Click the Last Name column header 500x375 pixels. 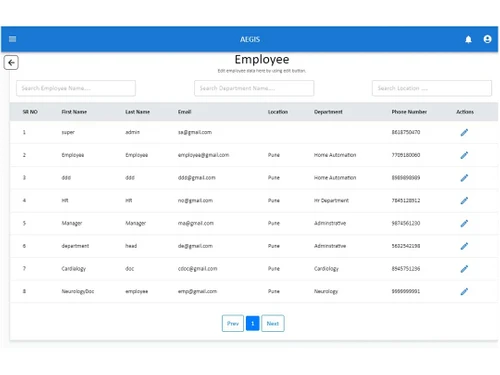(137, 112)
